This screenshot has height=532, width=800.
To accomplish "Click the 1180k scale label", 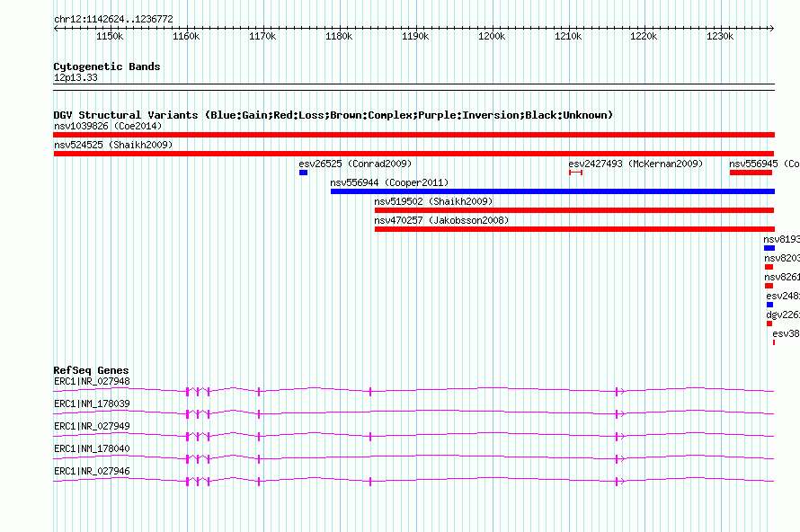I will click(339, 36).
